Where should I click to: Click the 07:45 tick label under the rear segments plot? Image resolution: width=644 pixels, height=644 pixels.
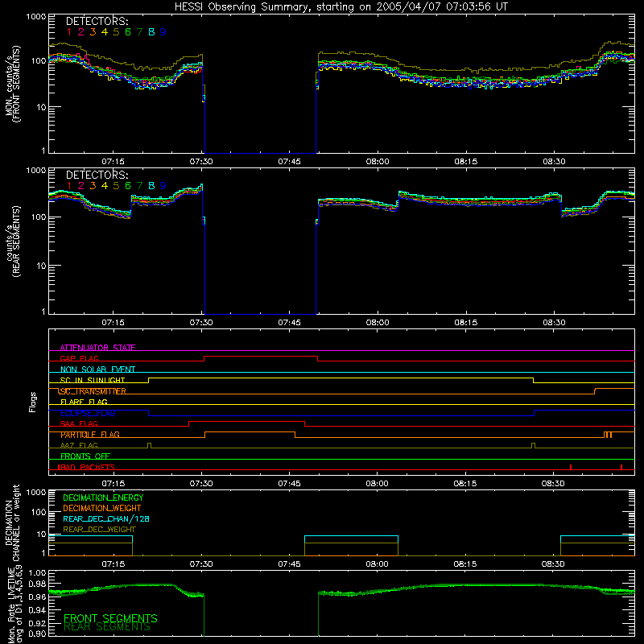point(289,323)
